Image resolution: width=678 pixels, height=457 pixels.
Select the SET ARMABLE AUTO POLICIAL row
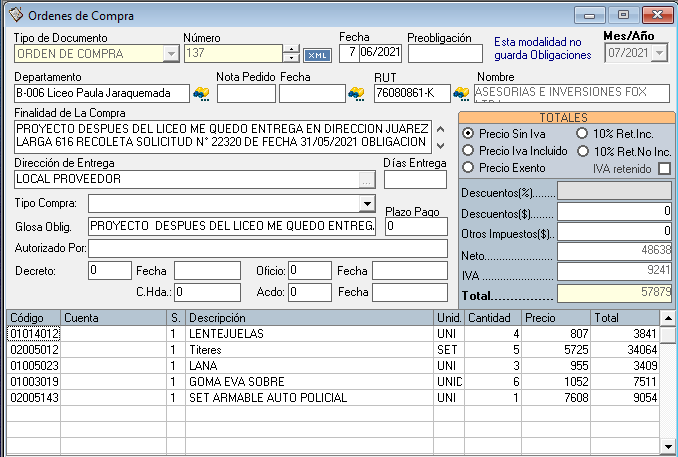(310, 398)
